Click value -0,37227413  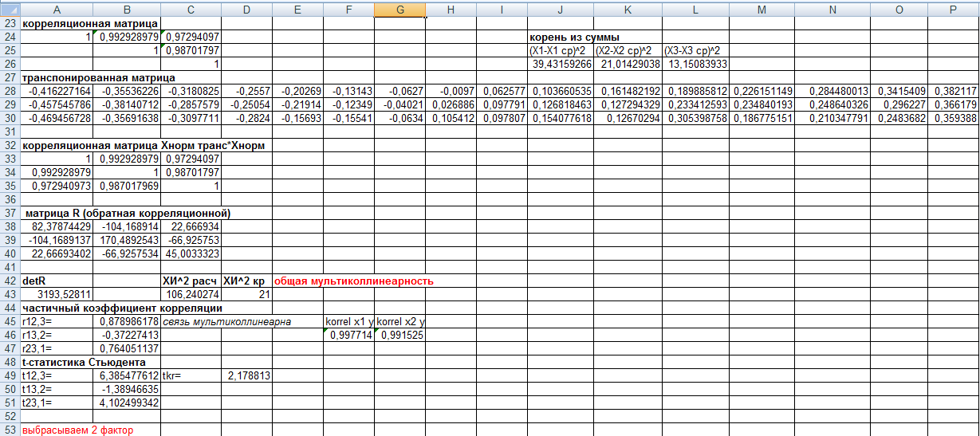[x=126, y=336]
